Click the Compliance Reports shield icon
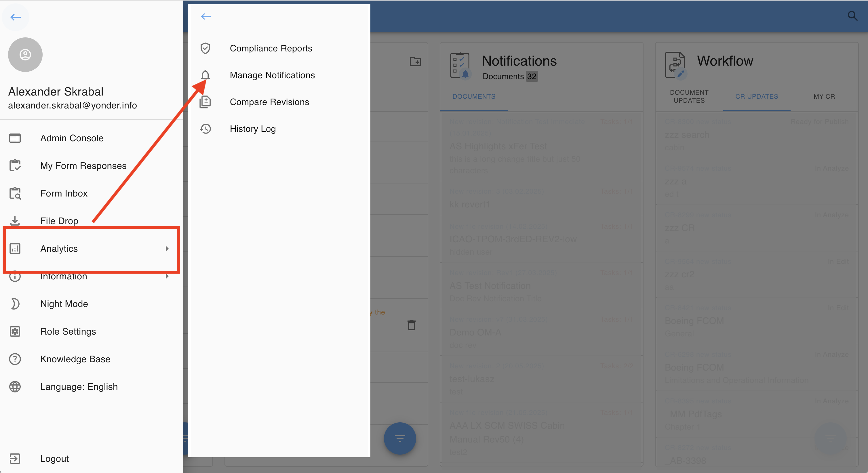Viewport: 868px width, 473px height. (x=205, y=49)
